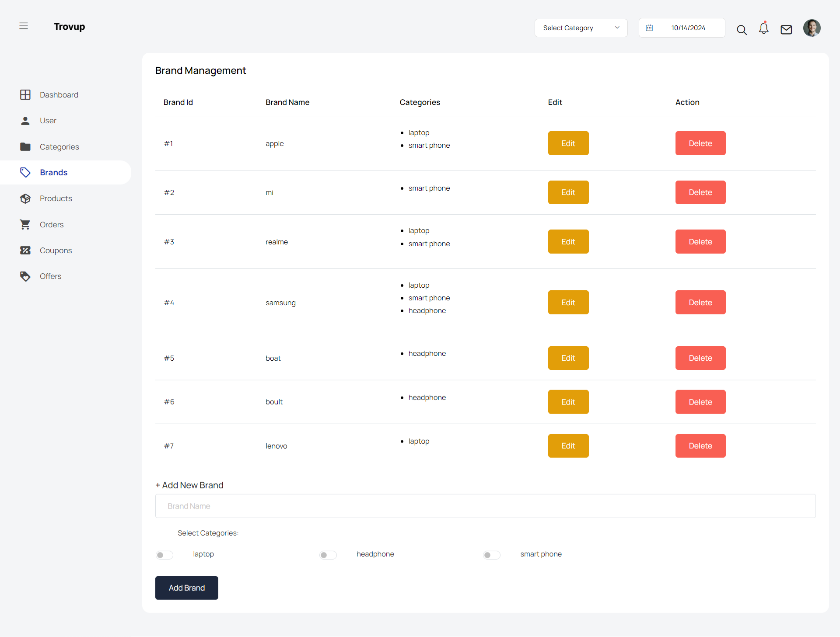
Task: Click Edit for the samsung brand
Action: (x=568, y=303)
